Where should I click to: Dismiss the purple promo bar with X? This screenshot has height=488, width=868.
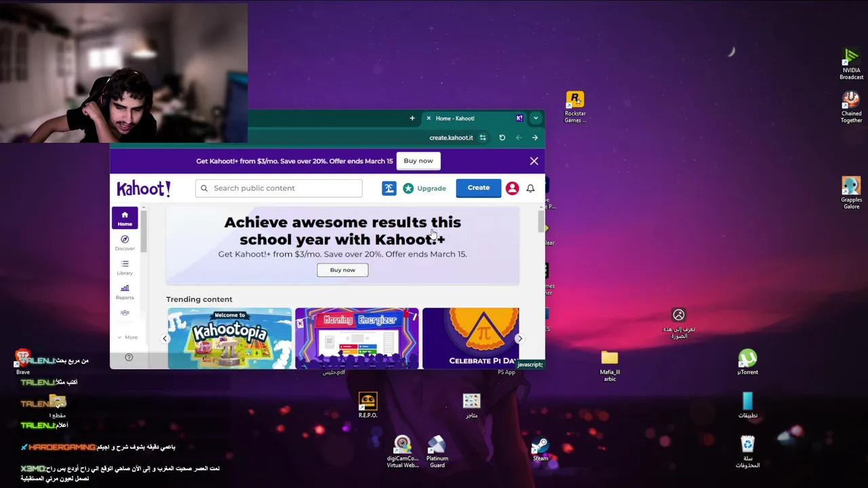(x=534, y=161)
